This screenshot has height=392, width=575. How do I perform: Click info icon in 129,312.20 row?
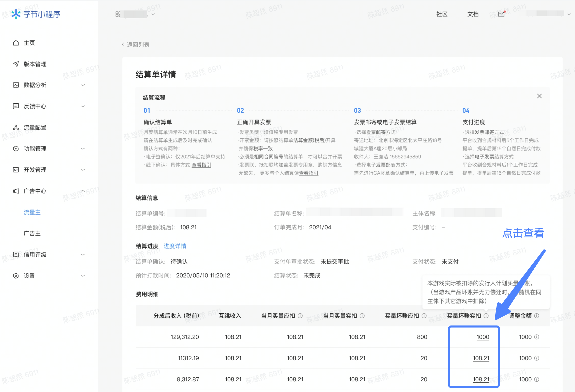[537, 337]
